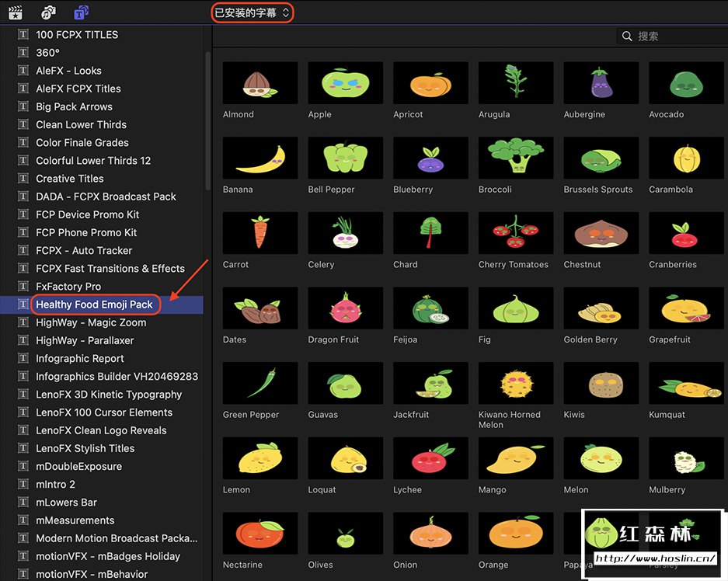Open the Titles and Generators sidebar icon

pyautogui.click(x=82, y=12)
